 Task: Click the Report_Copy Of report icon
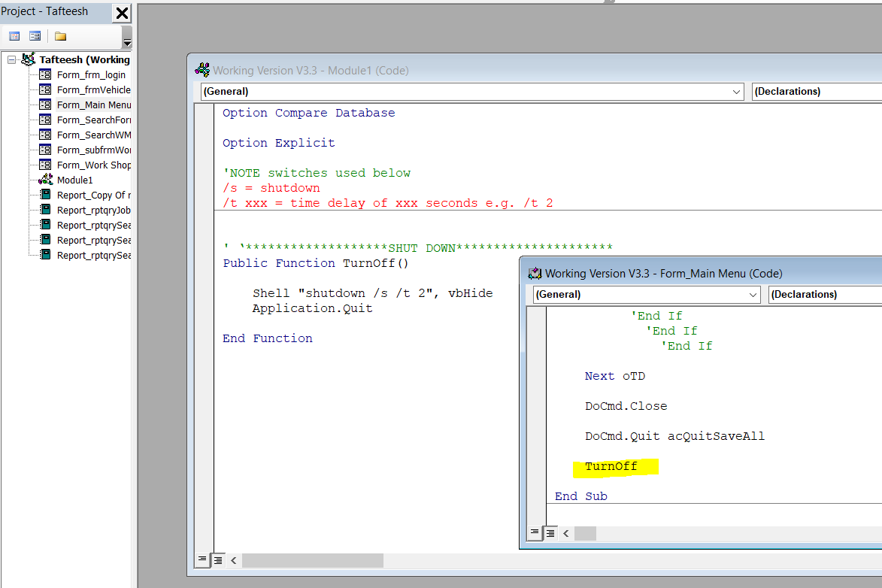tap(45, 195)
